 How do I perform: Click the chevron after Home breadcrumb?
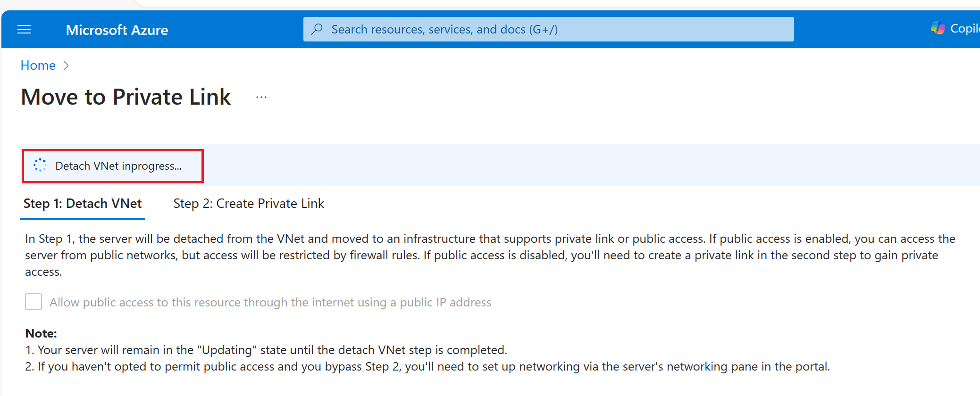66,66
